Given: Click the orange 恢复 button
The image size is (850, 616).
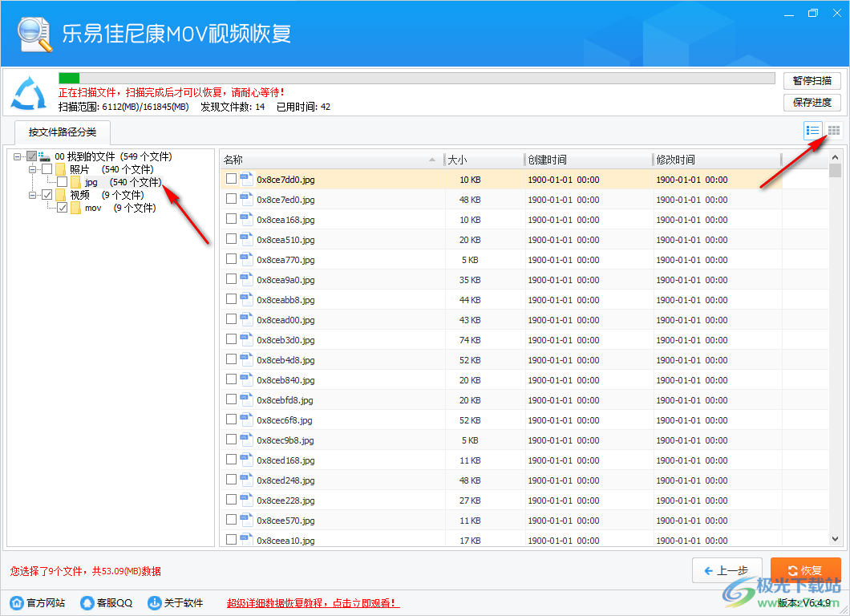Looking at the screenshot, I should [x=806, y=570].
